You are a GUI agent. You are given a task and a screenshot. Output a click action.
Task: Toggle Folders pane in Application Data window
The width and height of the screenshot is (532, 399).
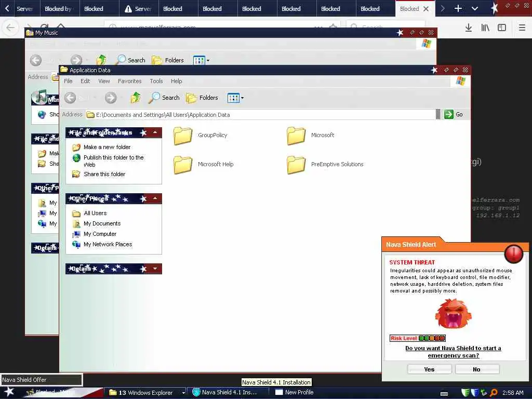202,98
